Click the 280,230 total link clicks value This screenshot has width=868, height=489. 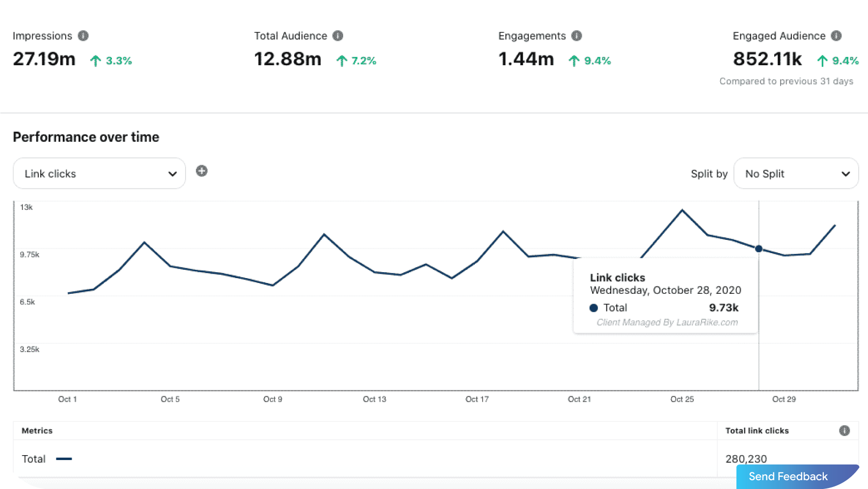tap(746, 459)
